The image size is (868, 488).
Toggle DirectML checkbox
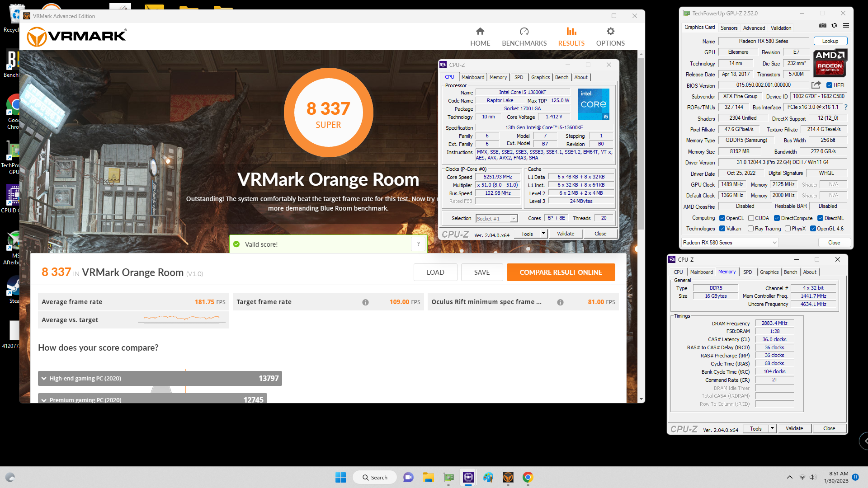point(820,218)
